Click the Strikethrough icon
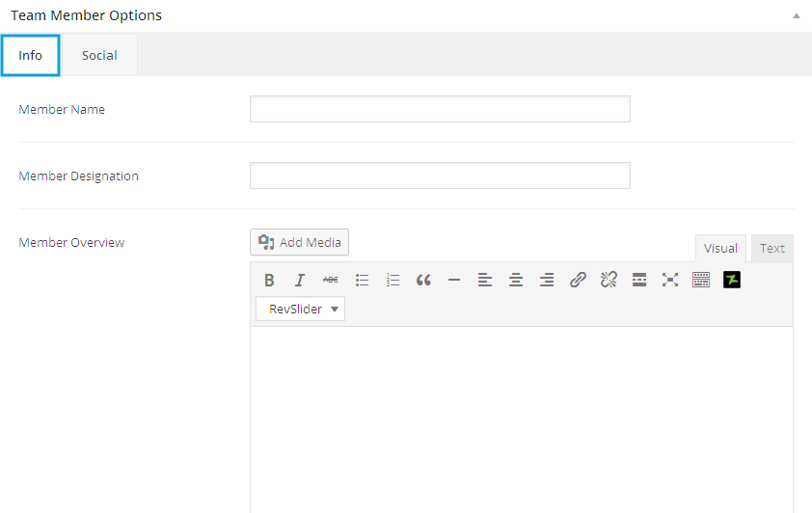 [331, 281]
